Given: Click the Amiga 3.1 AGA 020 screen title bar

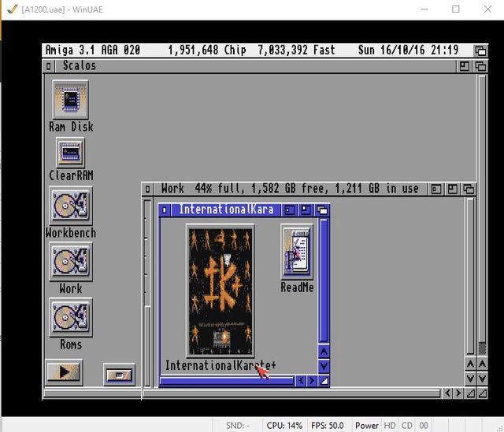Looking at the screenshot, I should pyautogui.click(x=258, y=50).
